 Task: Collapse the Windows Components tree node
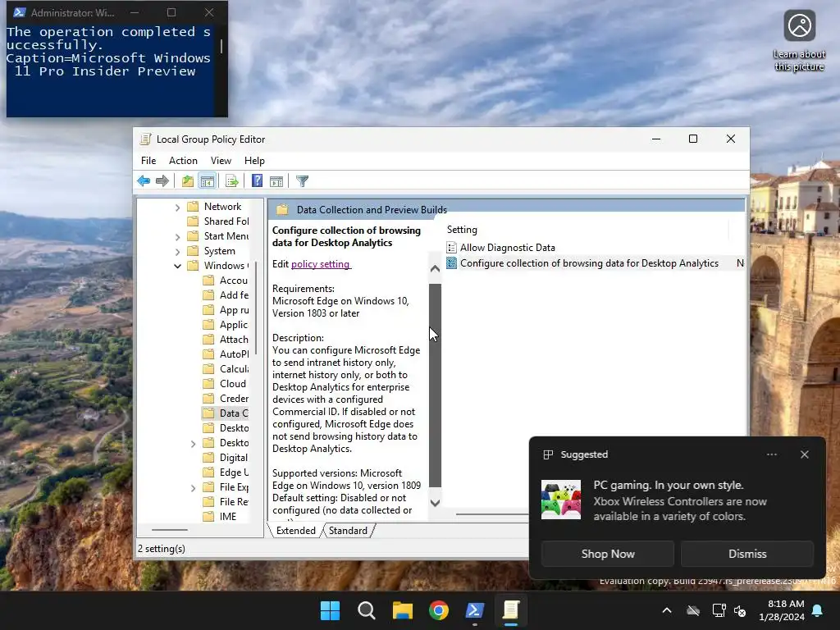(x=177, y=267)
